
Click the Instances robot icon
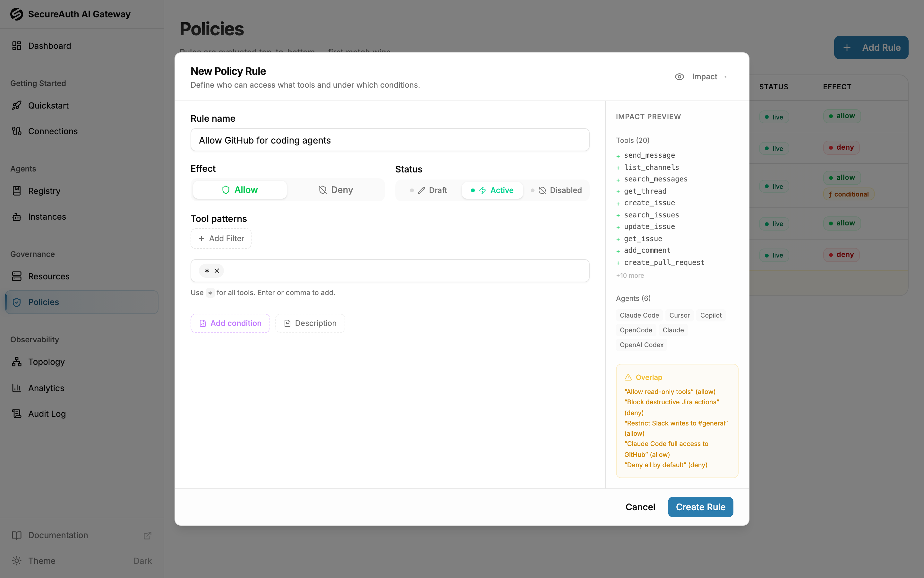[x=16, y=217]
